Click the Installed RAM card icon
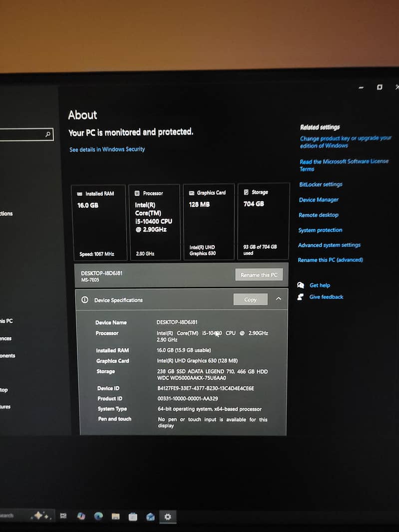399x532 pixels. click(80, 194)
